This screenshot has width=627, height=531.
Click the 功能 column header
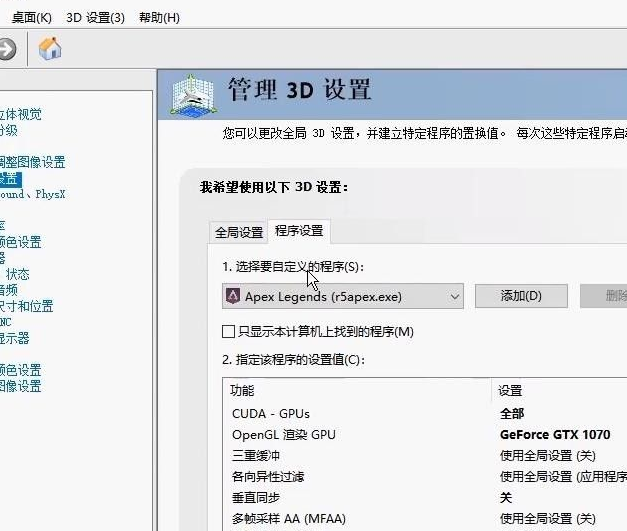[357, 390]
